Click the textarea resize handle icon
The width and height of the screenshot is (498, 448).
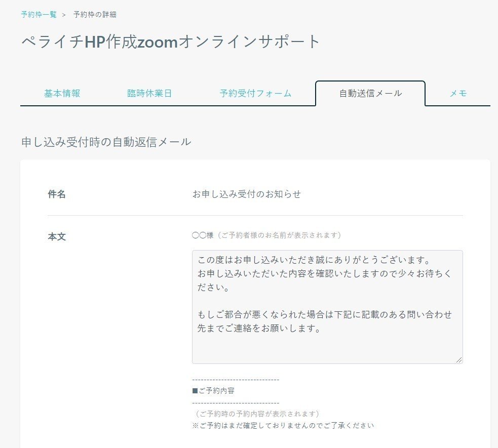tap(459, 359)
